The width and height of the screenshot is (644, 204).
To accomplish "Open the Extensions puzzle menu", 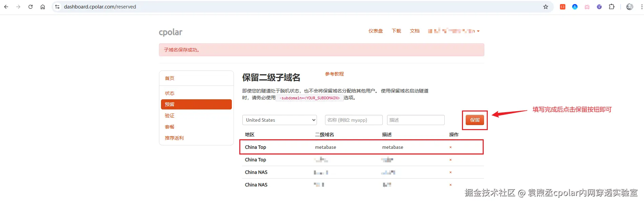I will [x=611, y=7].
